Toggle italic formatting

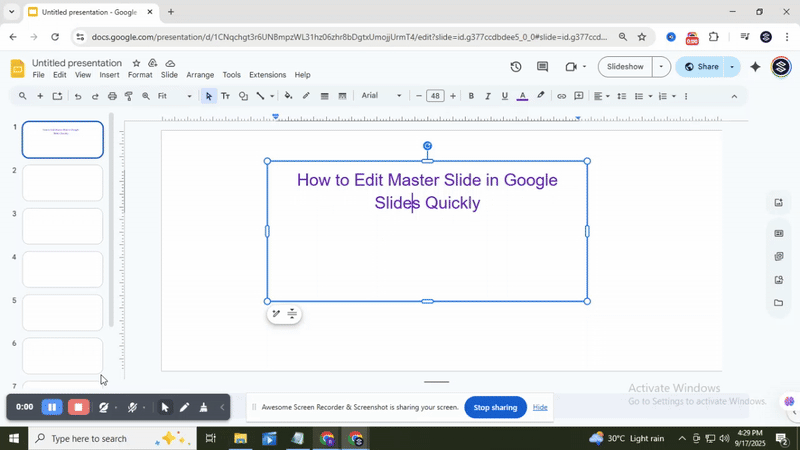[488, 96]
